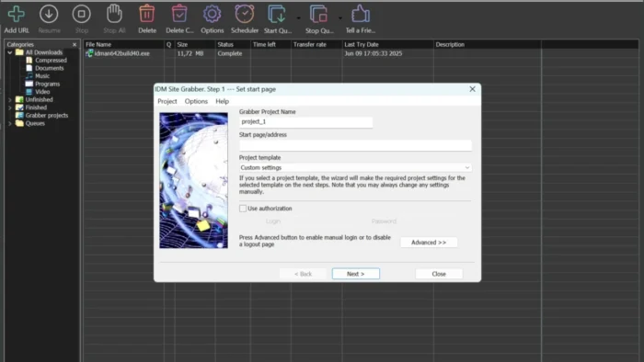Screen dimensions: 644x362
Task: Select the Grabber projects item
Action: pos(46,115)
